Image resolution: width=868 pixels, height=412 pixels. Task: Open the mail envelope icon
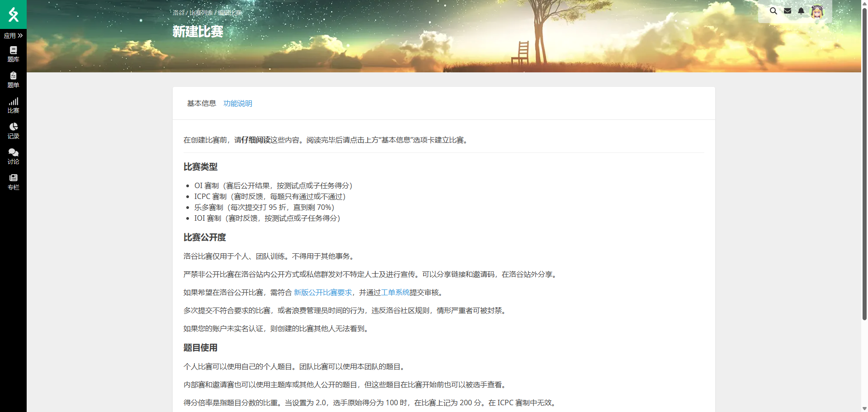coord(788,11)
